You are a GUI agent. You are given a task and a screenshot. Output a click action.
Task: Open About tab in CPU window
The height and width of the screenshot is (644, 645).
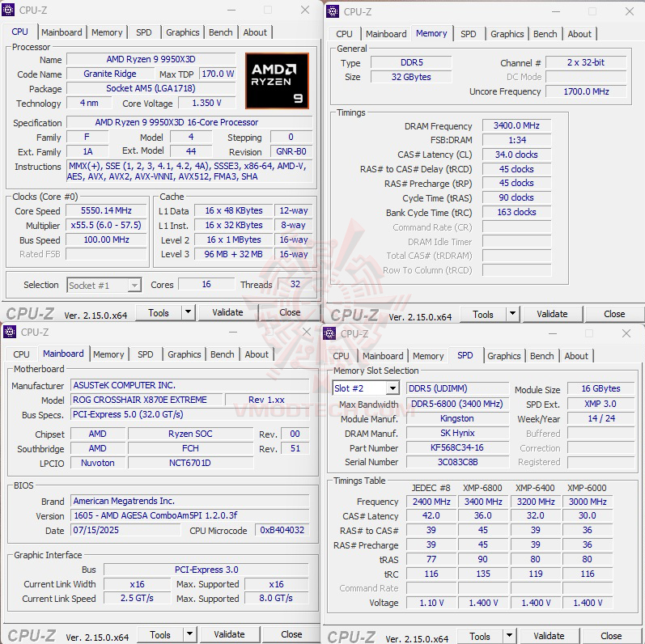coord(255,32)
